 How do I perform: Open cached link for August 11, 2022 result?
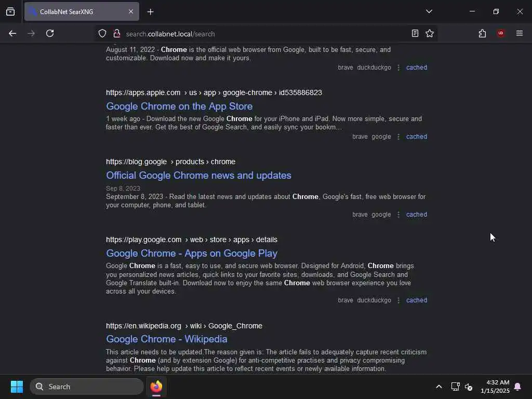(417, 68)
